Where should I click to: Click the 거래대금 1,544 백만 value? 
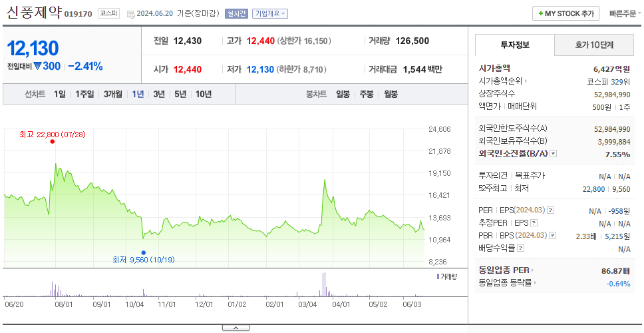tap(422, 69)
